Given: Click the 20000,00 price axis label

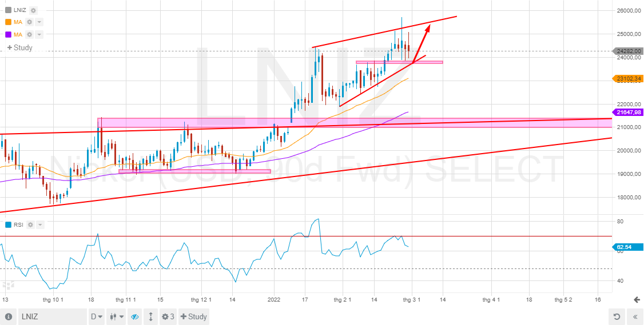Looking at the screenshot, I should tap(629, 151).
